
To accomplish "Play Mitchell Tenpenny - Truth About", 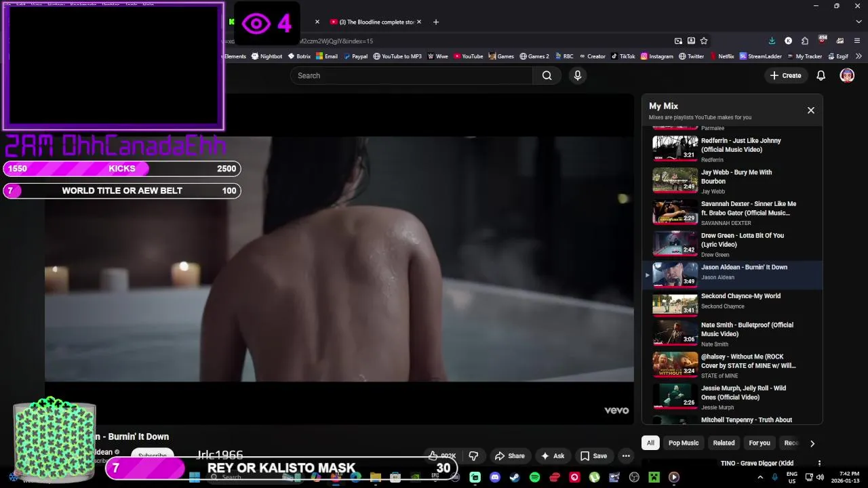I will (732, 420).
